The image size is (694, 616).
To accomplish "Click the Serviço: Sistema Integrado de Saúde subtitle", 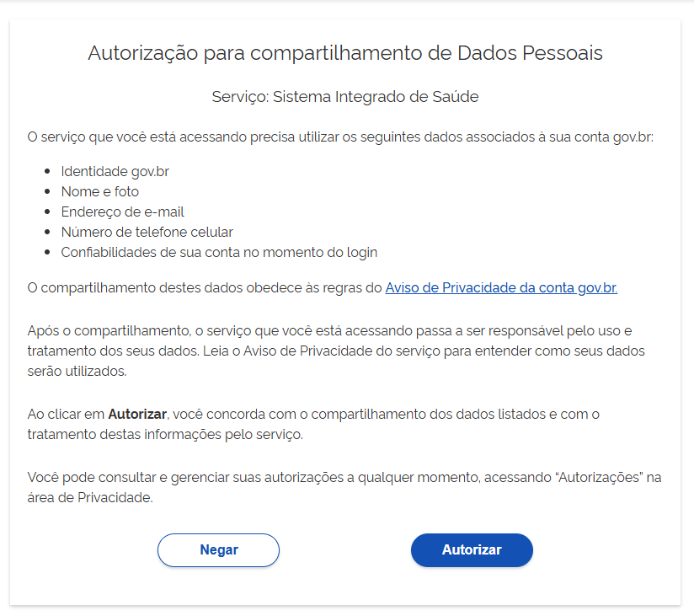I will tap(345, 97).
